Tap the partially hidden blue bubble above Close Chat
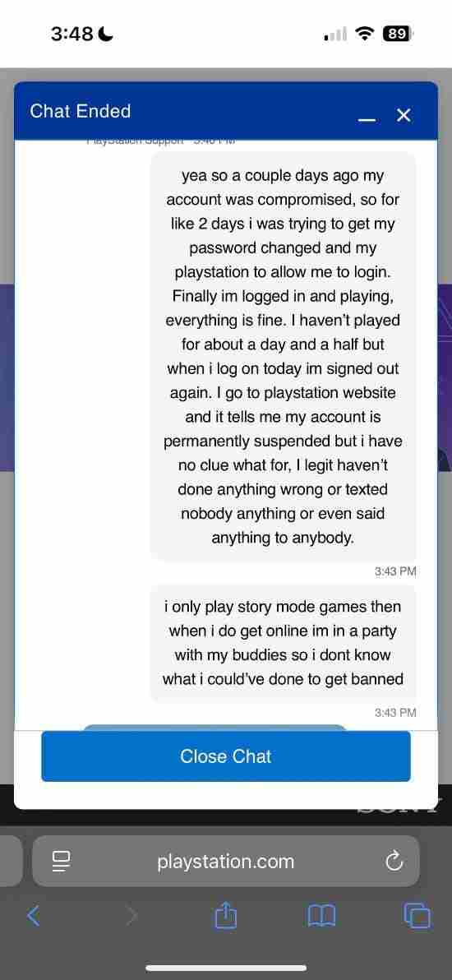452x980 pixels. click(x=214, y=728)
